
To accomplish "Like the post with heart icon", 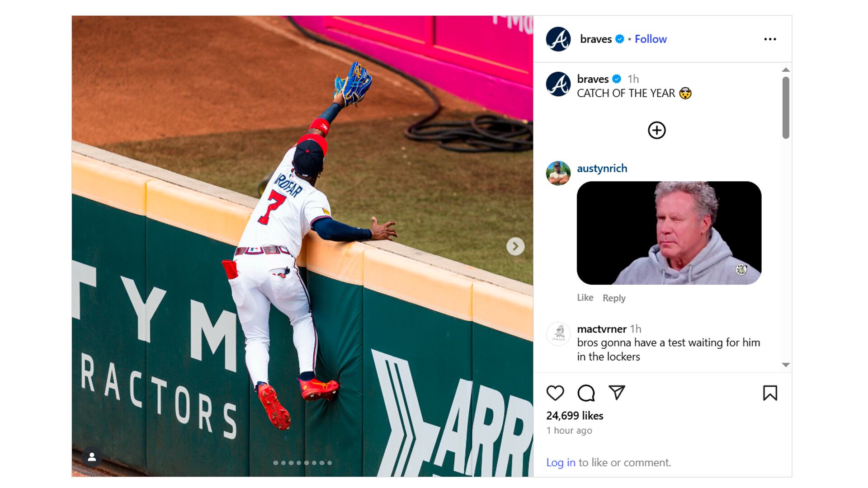I will [555, 393].
